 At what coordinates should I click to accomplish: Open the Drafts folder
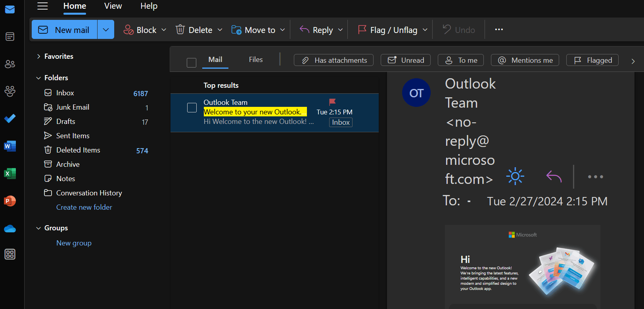pyautogui.click(x=96, y=122)
